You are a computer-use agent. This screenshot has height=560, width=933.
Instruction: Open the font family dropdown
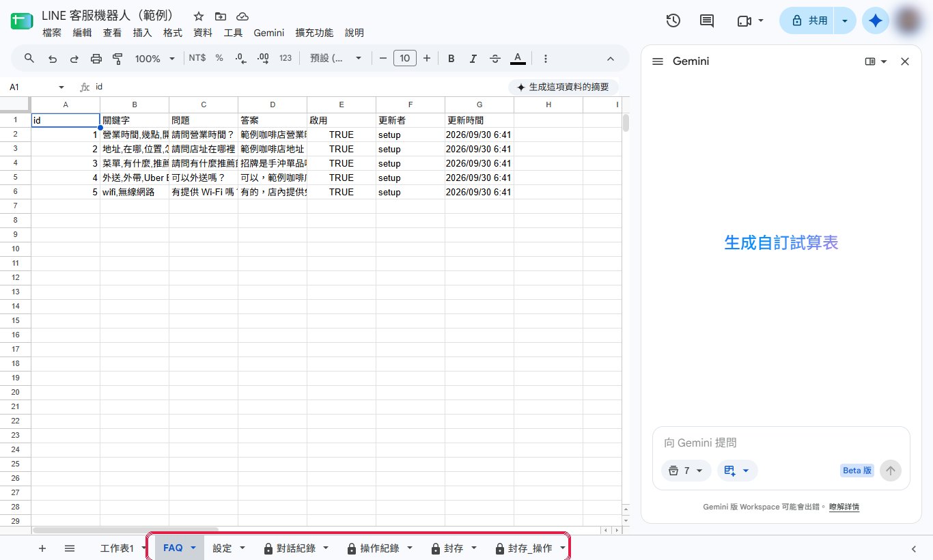(x=335, y=58)
